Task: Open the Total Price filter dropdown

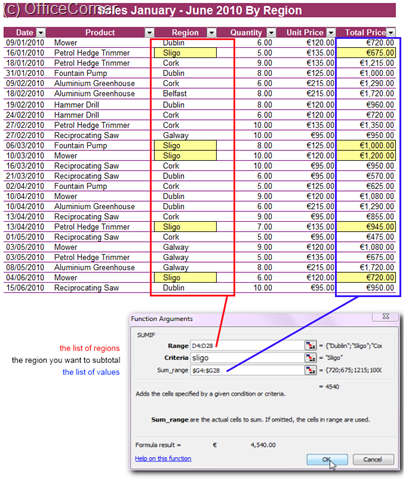Action: click(x=391, y=32)
